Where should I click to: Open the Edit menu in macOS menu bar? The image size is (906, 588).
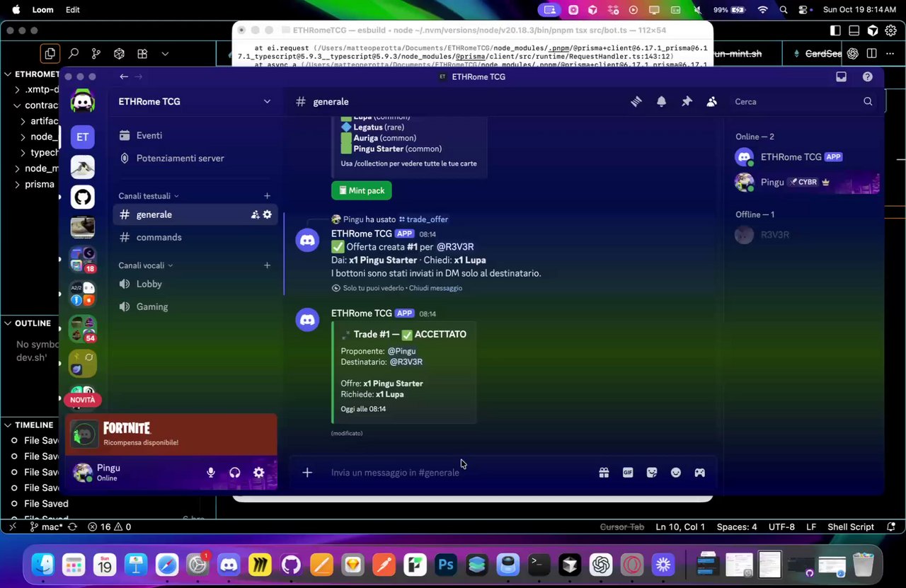72,10
